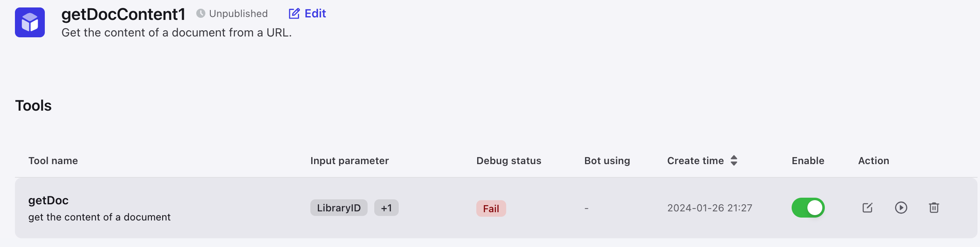Screen dimensions: 980x247
Task: Click the Debug status column header
Action: tap(509, 160)
